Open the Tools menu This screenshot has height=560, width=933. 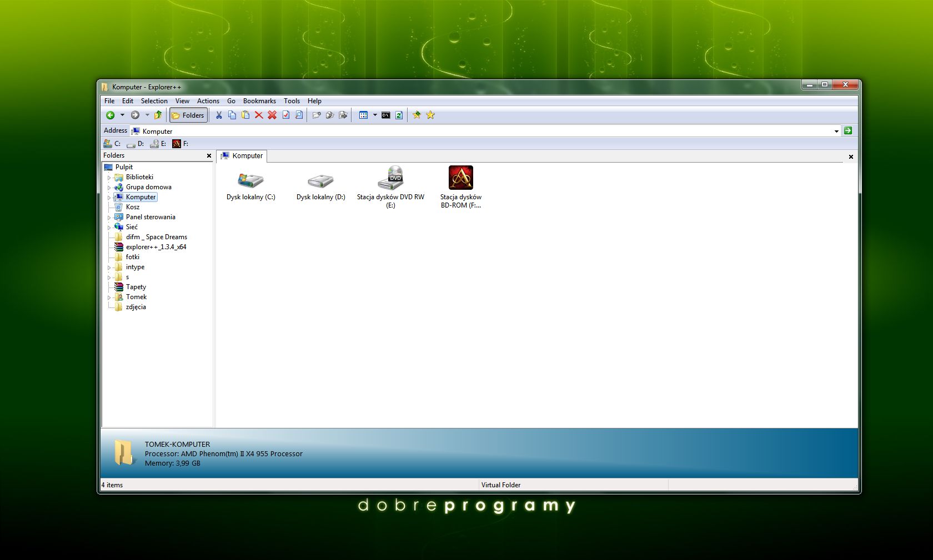coord(292,101)
